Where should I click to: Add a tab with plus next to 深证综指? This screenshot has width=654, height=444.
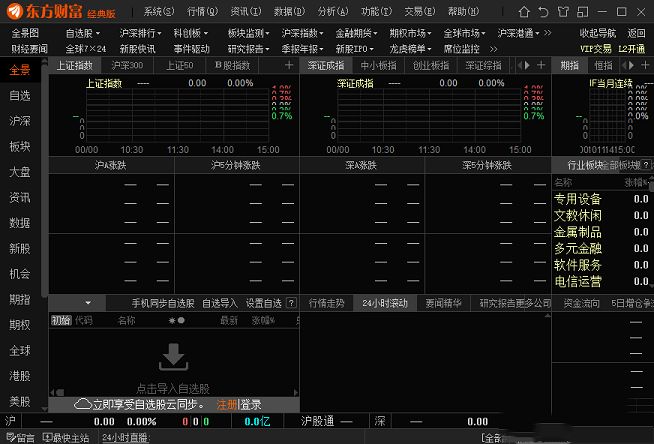541,65
